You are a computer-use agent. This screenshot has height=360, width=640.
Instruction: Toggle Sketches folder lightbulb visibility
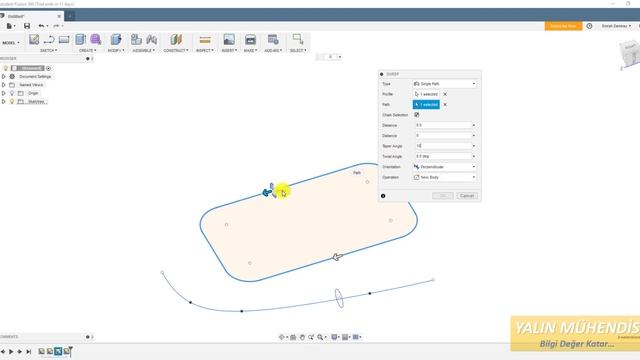pyautogui.click(x=12, y=102)
